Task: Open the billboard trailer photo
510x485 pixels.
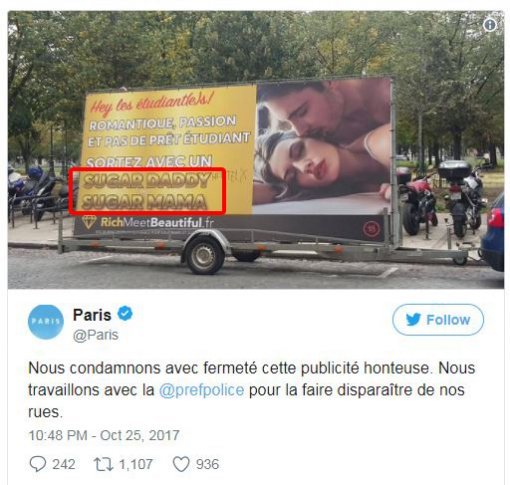Action: [x=256, y=150]
